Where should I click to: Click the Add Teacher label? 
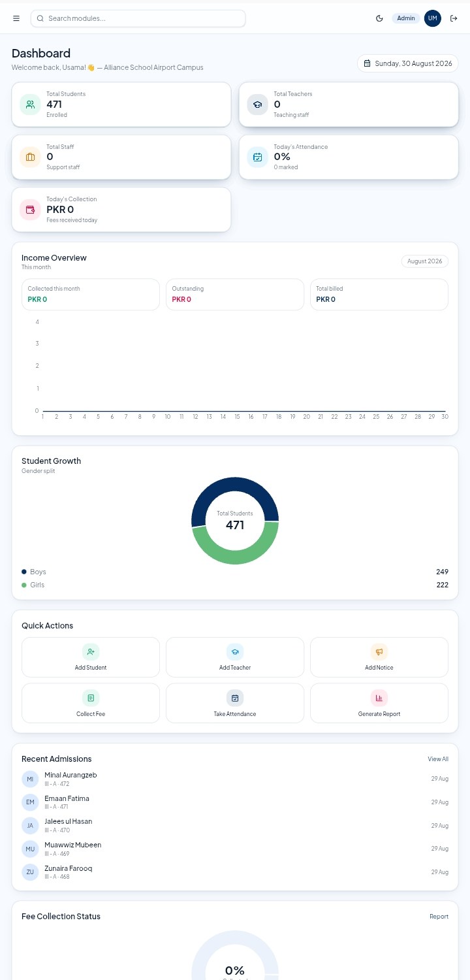pos(235,668)
